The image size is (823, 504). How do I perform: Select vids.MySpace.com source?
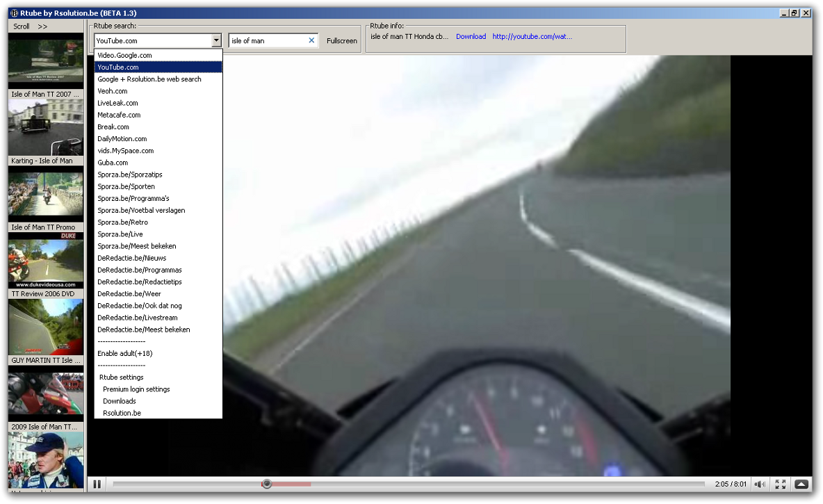pos(158,151)
